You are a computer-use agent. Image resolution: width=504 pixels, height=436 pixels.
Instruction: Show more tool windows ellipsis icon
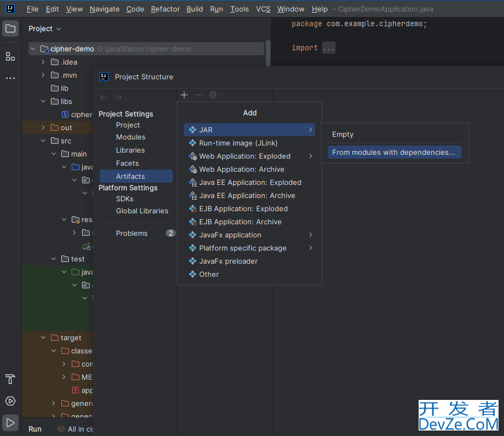[x=10, y=78]
